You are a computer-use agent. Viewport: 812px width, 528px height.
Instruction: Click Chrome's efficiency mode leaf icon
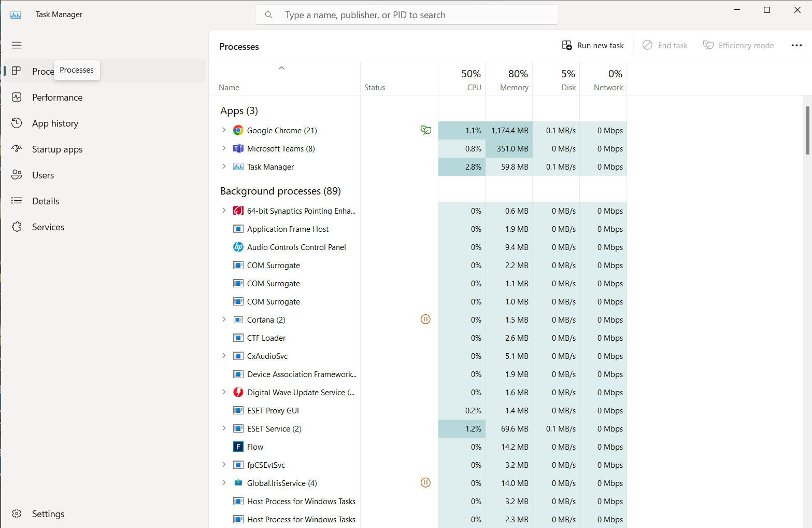(x=426, y=130)
